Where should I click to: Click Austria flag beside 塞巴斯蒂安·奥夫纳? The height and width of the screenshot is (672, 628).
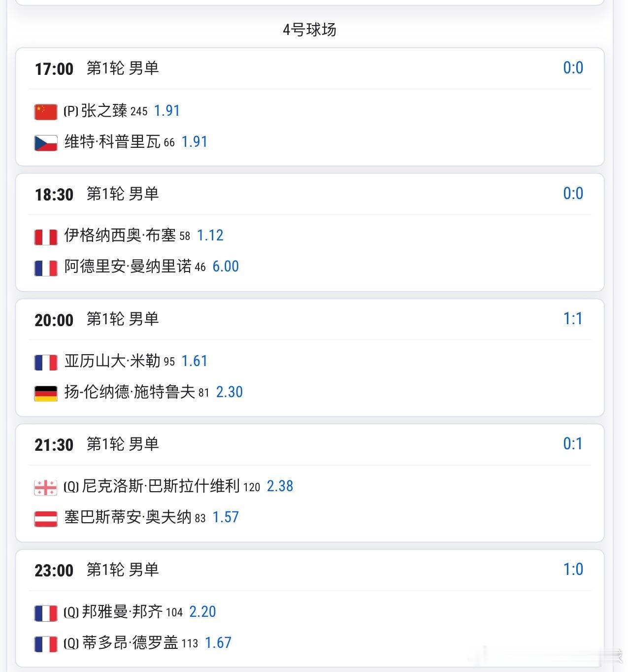tap(45, 519)
